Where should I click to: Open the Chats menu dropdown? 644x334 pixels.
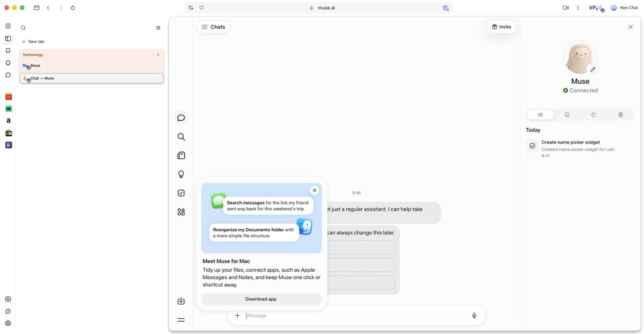point(213,27)
